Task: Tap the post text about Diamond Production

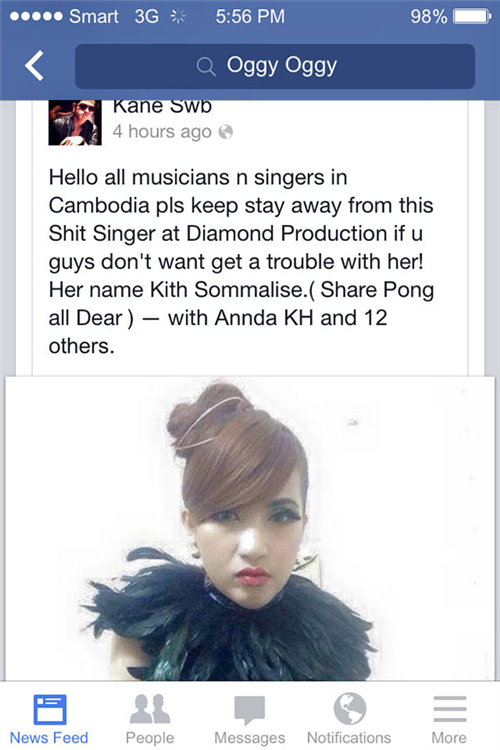Action: pos(241,262)
